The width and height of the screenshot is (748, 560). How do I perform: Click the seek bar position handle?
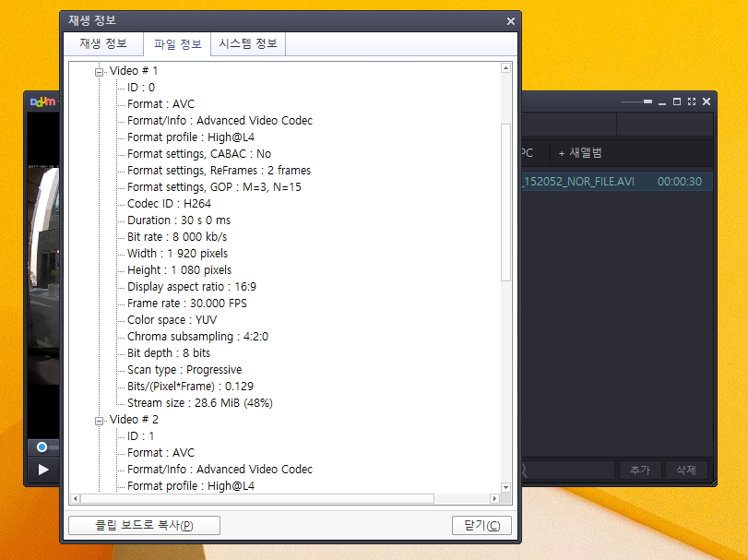click(x=42, y=447)
